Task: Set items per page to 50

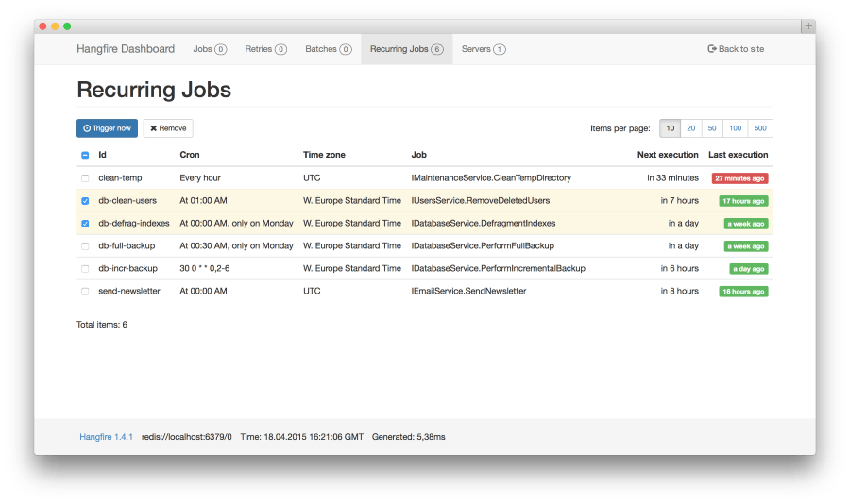Action: click(x=712, y=128)
